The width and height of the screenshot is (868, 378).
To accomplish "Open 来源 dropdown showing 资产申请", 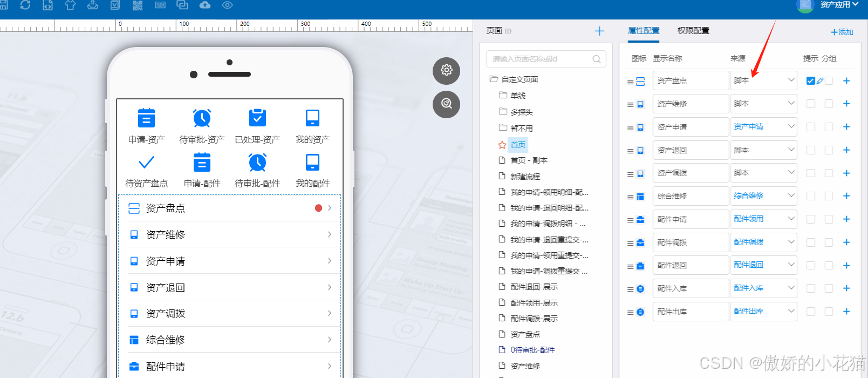I will (x=764, y=127).
